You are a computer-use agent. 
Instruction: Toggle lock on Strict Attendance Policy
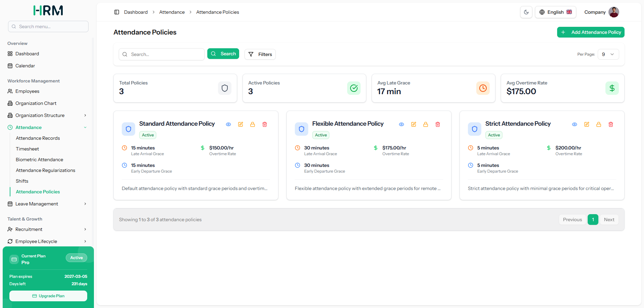click(x=599, y=124)
